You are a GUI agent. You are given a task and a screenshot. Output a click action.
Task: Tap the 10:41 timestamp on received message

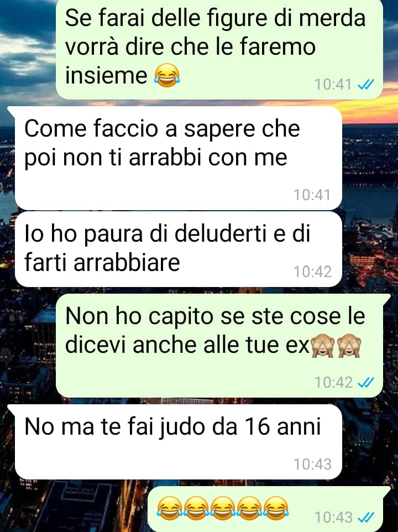pyautogui.click(x=312, y=195)
